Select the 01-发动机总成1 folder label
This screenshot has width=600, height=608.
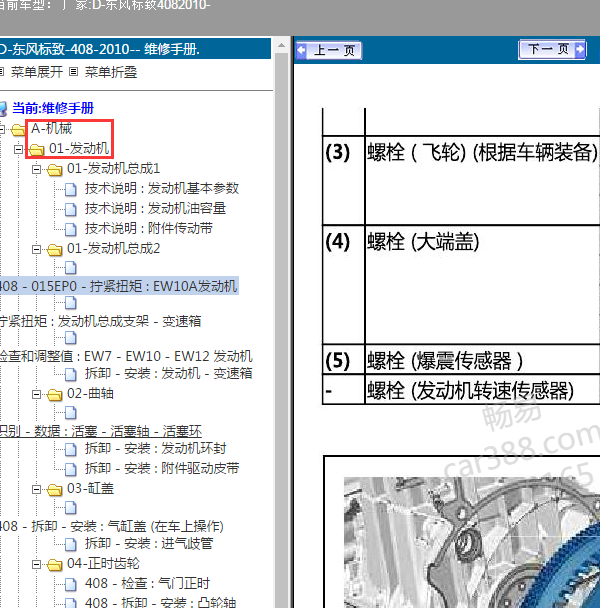pyautogui.click(x=113, y=168)
